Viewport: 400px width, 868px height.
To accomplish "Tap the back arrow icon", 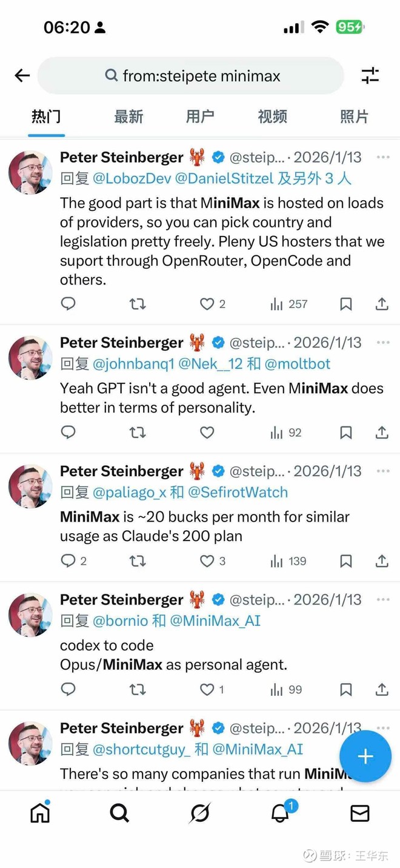I will [22, 75].
